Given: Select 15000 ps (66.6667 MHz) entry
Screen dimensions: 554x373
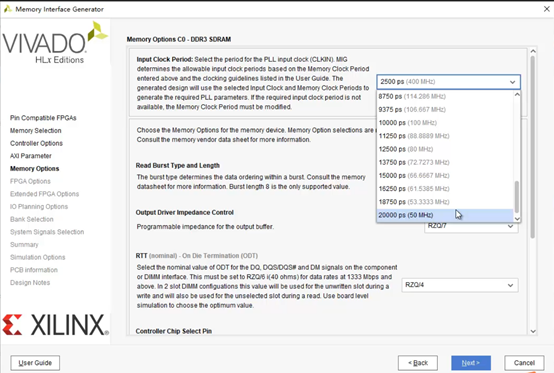Looking at the screenshot, I should coord(445,176).
